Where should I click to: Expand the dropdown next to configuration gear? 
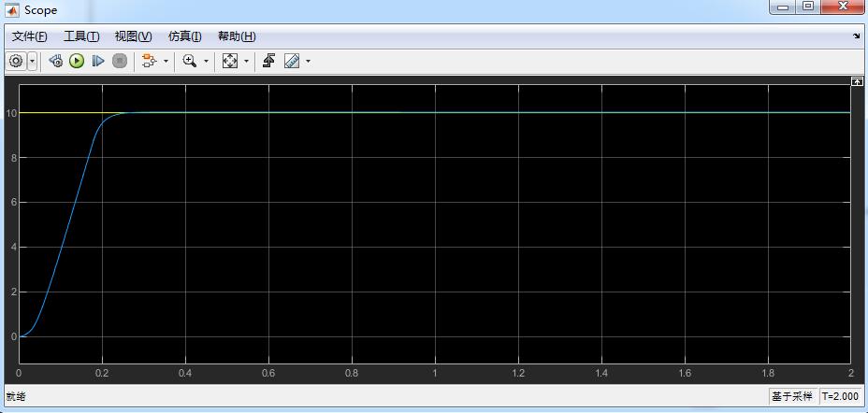32,61
